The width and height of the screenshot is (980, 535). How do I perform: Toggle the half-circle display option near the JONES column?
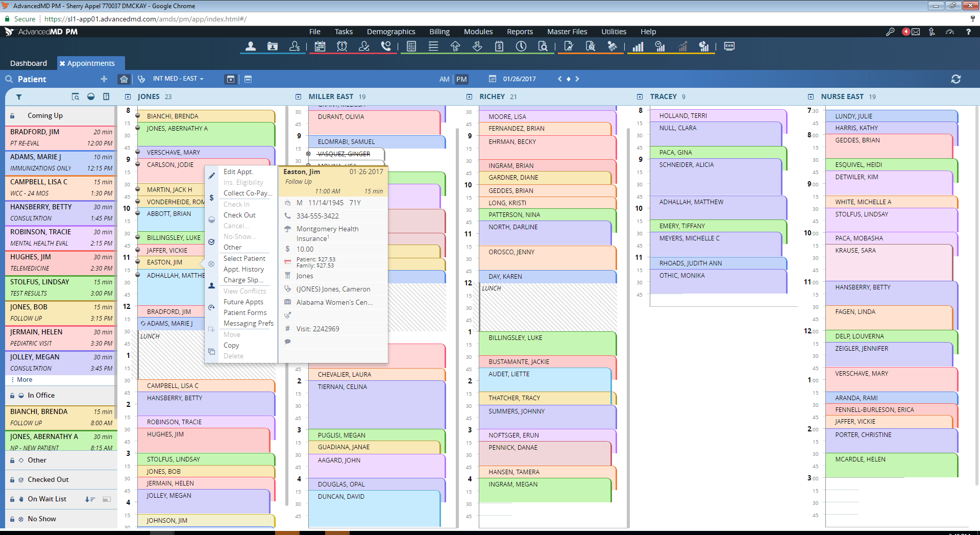coord(91,96)
